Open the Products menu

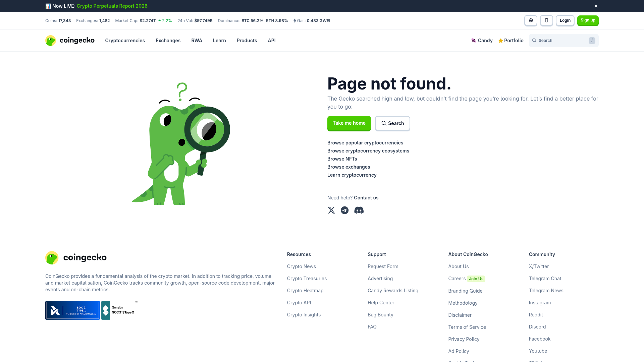[247, 41]
